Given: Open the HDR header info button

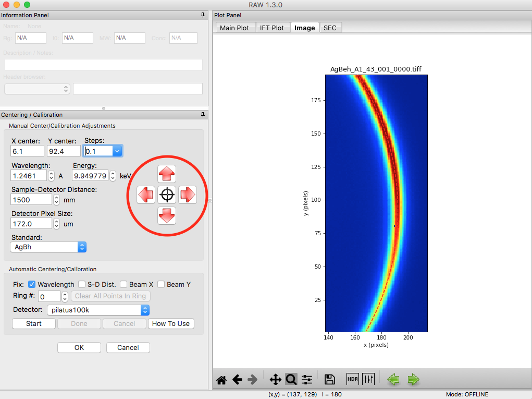Looking at the screenshot, I should (352, 379).
